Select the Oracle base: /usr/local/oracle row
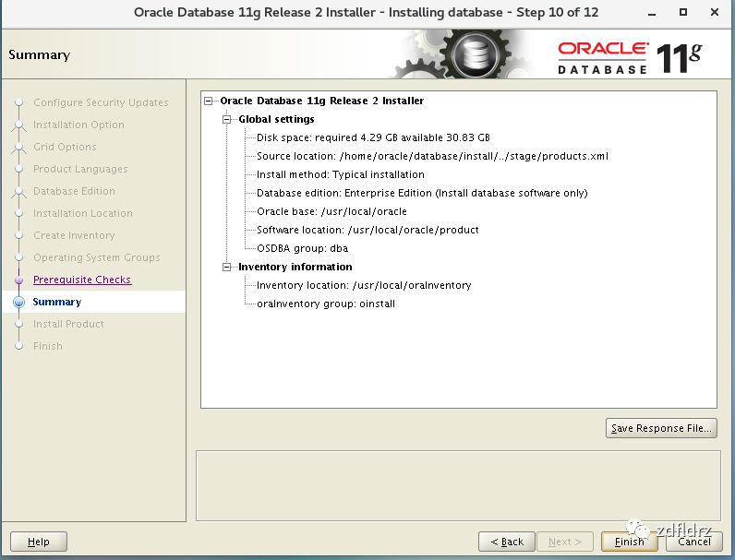735x560 pixels. 331,211
